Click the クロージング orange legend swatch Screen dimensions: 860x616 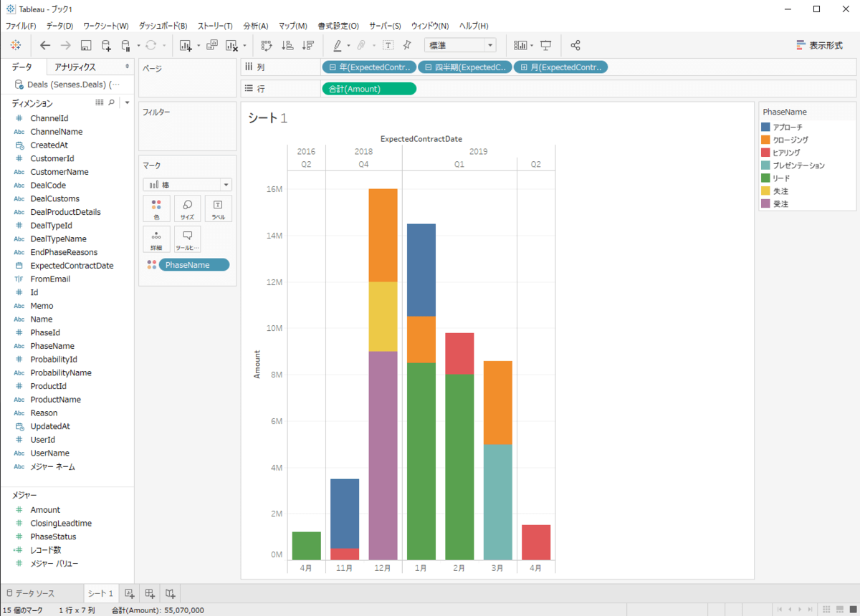coord(765,140)
